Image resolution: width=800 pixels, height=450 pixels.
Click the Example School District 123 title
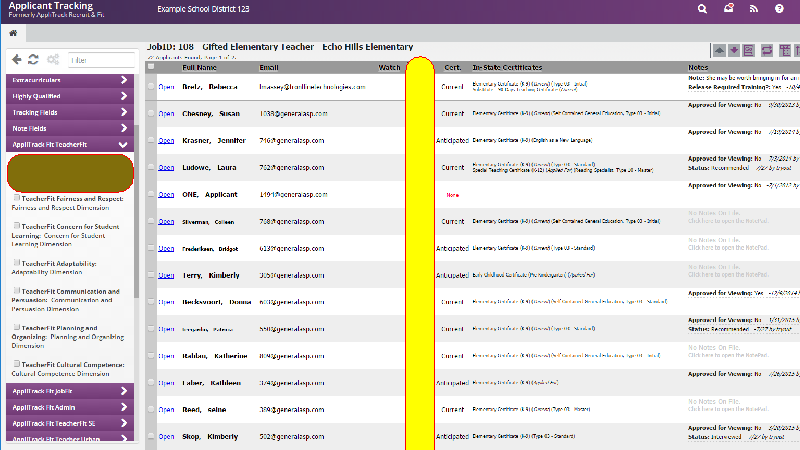pos(203,9)
